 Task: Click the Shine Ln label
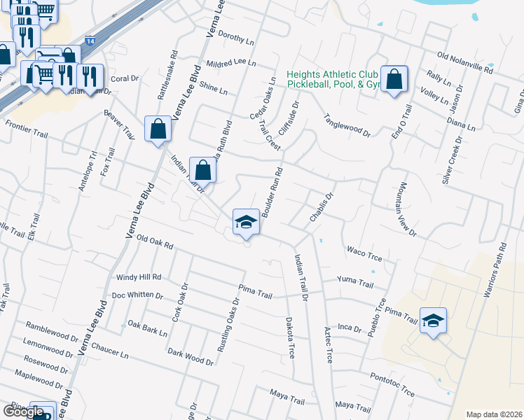(214, 88)
